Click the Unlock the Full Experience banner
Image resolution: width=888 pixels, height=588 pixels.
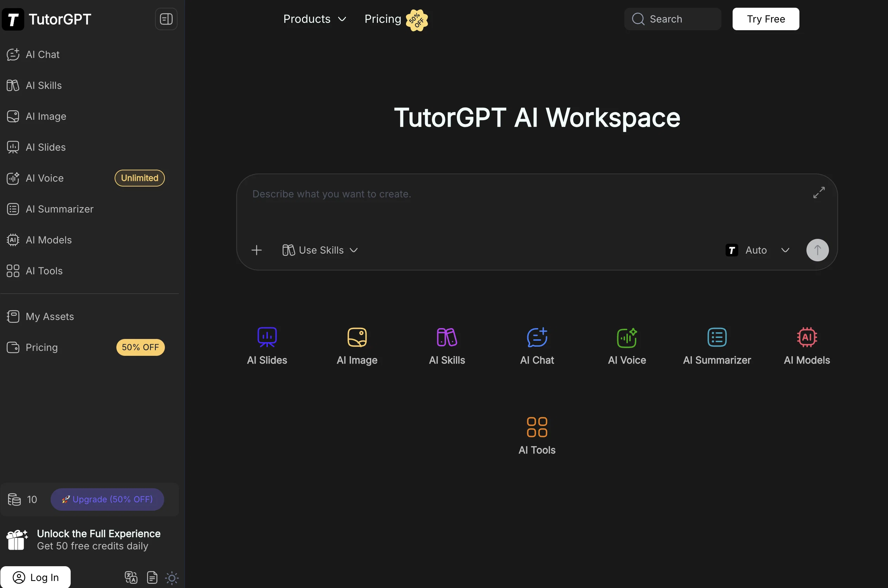(89, 540)
